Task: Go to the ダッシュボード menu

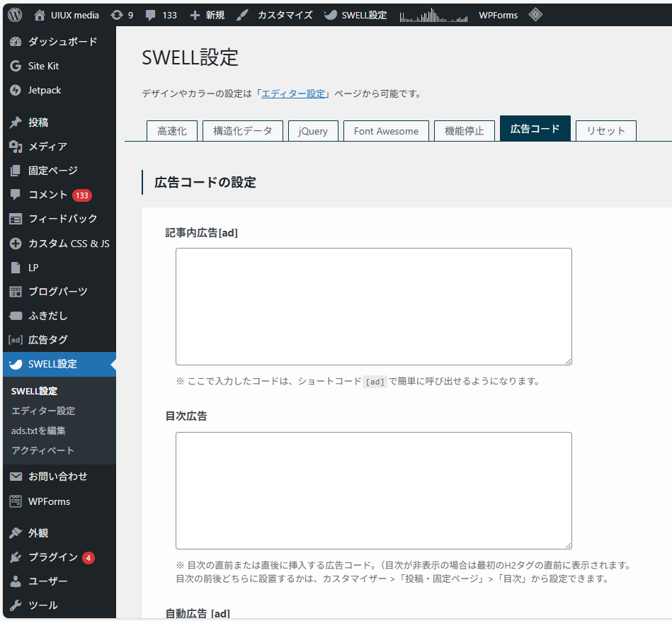Action: click(62, 42)
